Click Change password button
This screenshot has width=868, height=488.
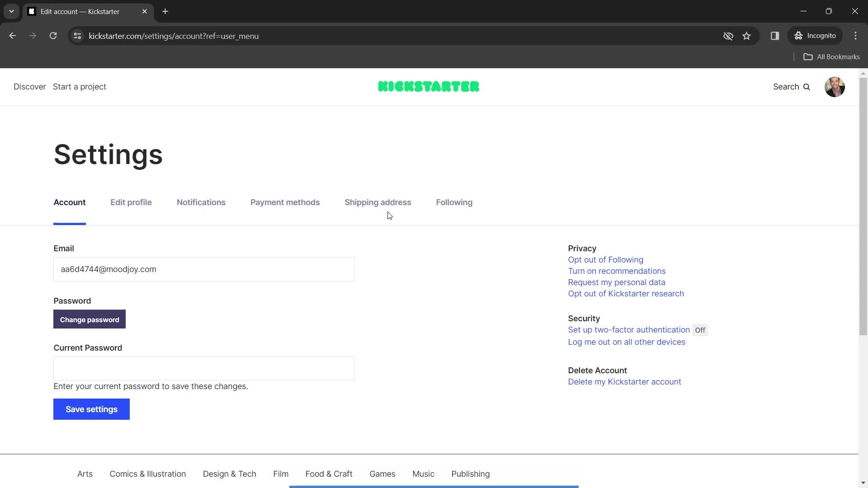[90, 319]
